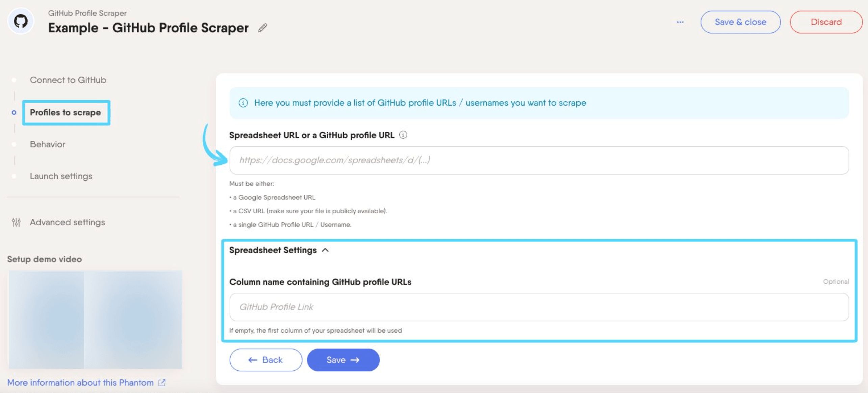
Task: Click 'Spreadsheet Settings' heading text
Action: 273,250
